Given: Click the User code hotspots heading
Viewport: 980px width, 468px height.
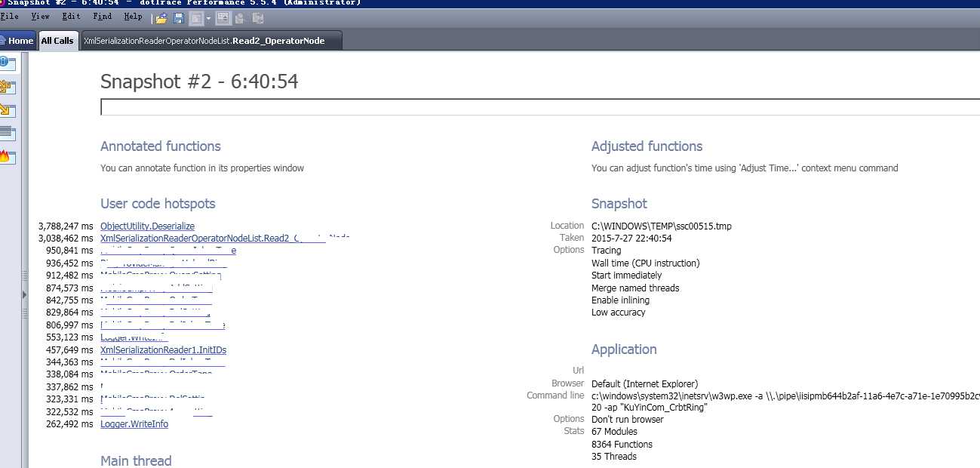Looking at the screenshot, I should click(x=158, y=204).
